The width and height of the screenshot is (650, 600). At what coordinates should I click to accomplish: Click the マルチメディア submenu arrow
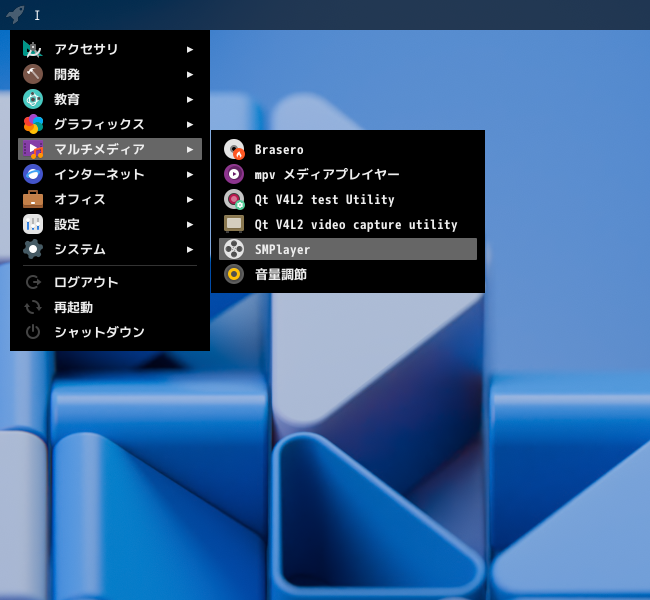click(x=190, y=149)
